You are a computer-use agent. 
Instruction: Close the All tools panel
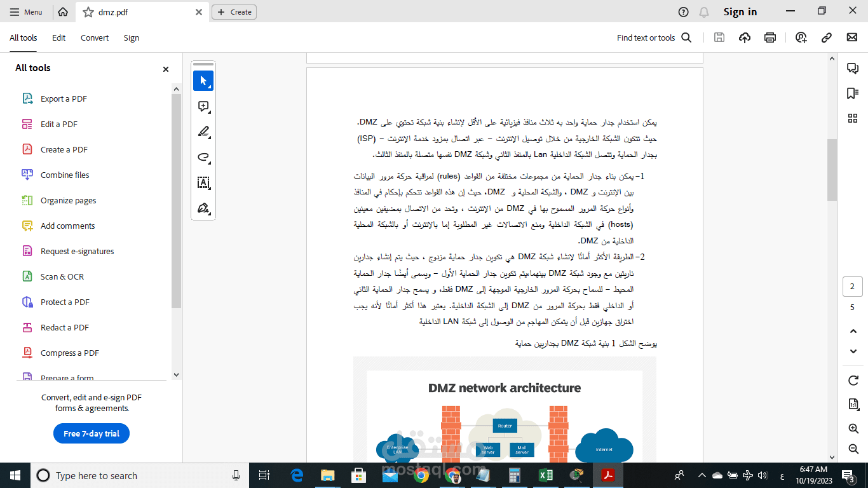pos(166,69)
